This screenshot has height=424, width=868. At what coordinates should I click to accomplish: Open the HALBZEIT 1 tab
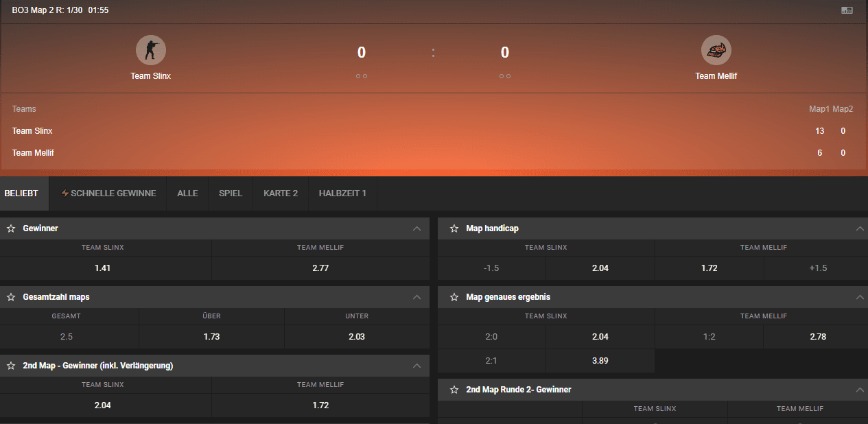pos(342,193)
